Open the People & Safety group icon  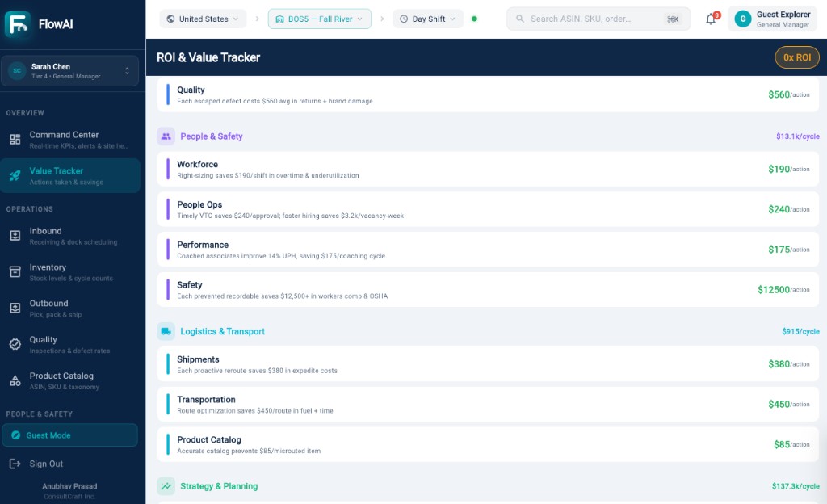point(166,136)
